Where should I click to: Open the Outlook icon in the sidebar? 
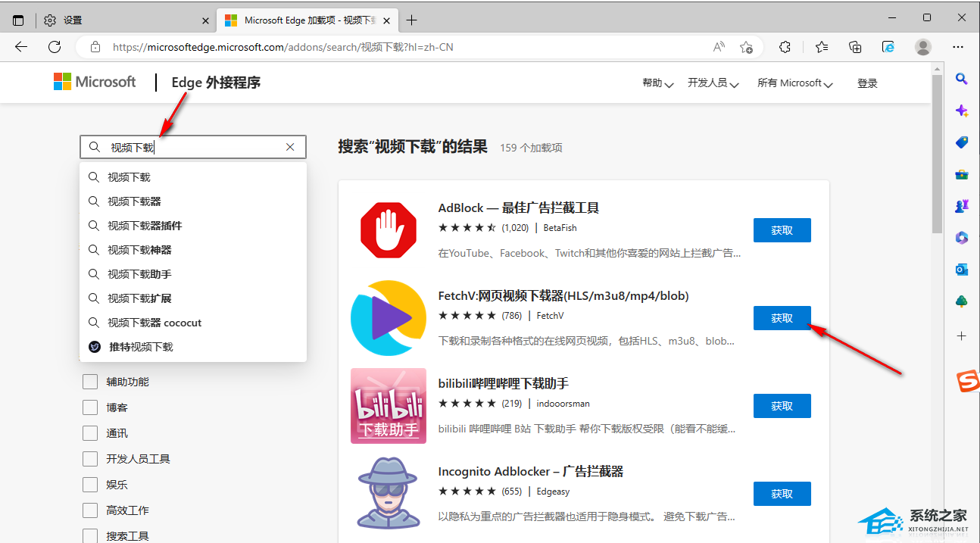point(961,270)
